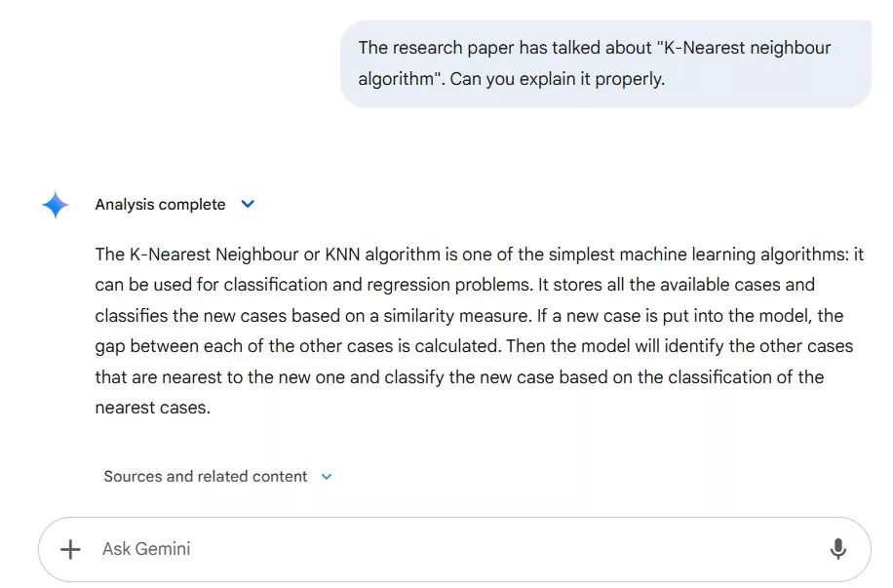This screenshot has height=588, width=893.
Task: Click the Gemini sparkle icon
Action: (x=56, y=205)
